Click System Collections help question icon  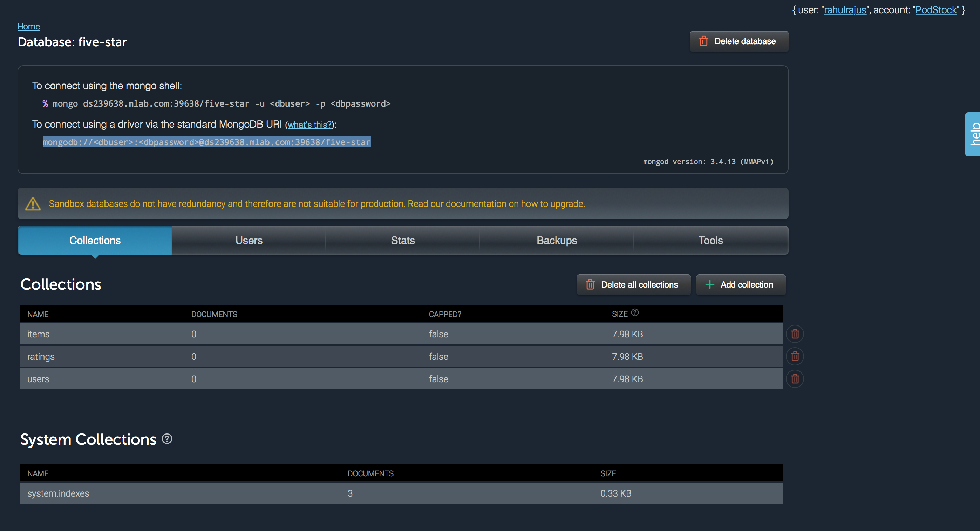(167, 439)
